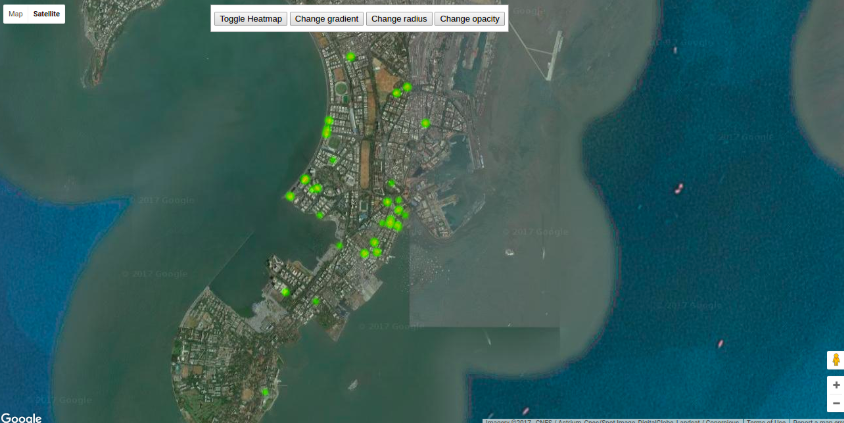Zoom in with the plus button
The width and height of the screenshot is (844, 423).
(x=836, y=385)
